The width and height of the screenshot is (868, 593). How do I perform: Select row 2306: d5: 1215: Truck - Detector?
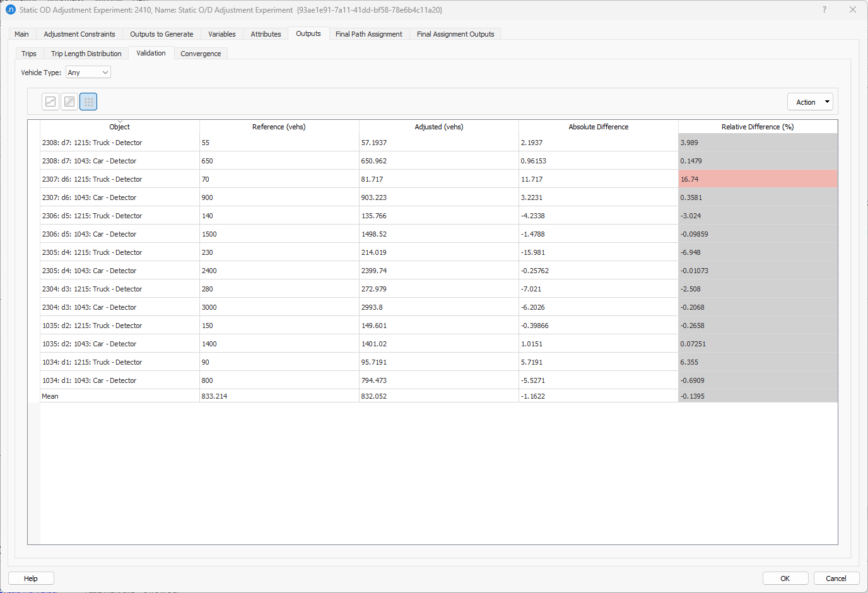120,216
